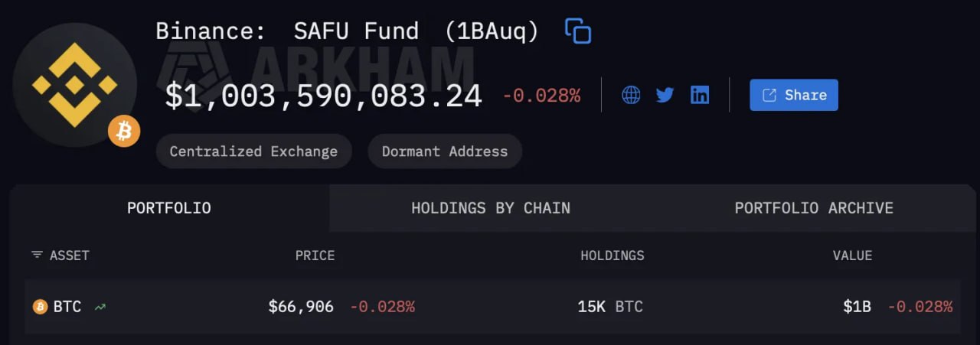This screenshot has width=980, height=345.
Task: Open the website globe icon
Action: point(631,95)
